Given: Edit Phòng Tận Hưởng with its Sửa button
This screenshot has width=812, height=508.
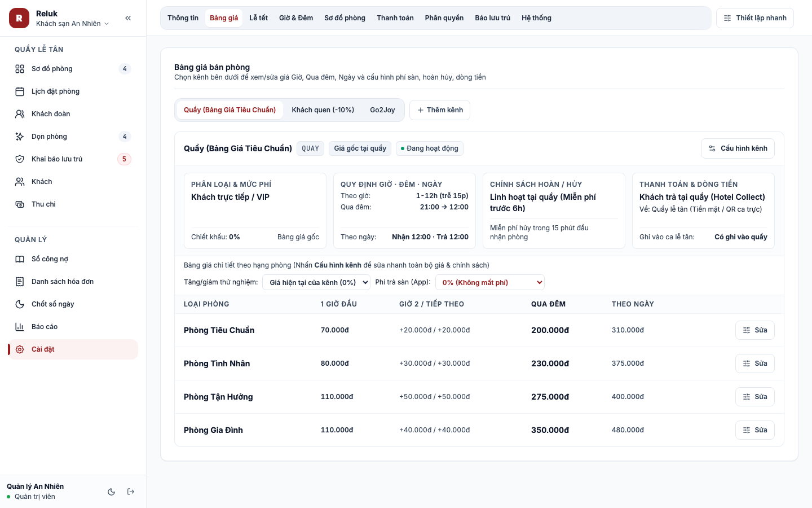Looking at the screenshot, I should pos(755,397).
